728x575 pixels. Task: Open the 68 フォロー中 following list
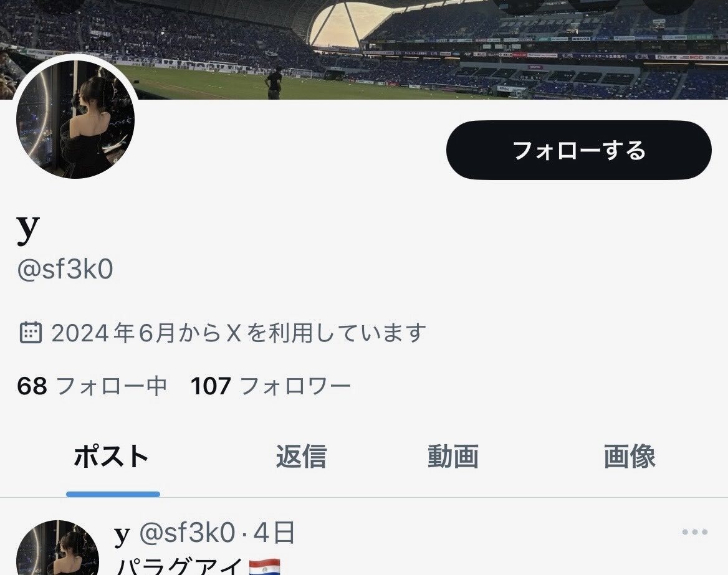click(92, 386)
